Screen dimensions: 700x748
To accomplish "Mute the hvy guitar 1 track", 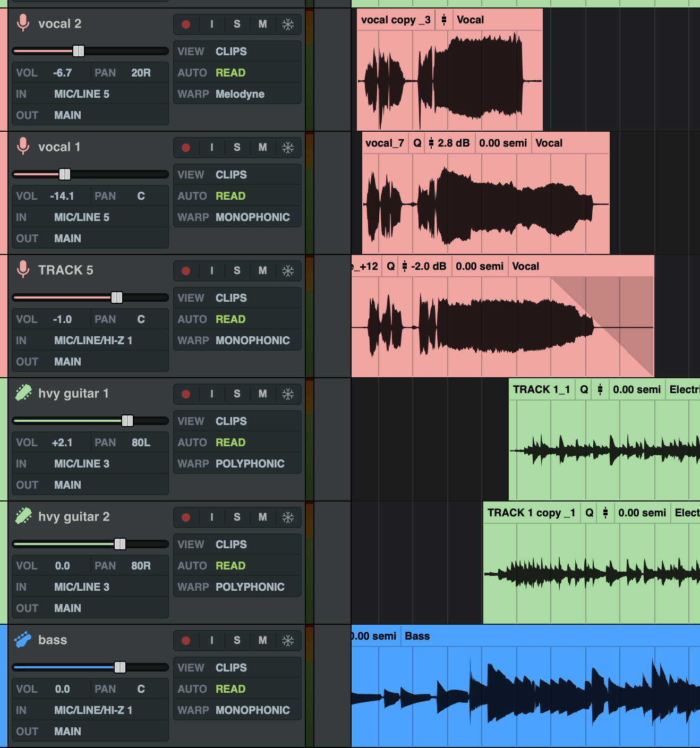I will click(x=262, y=394).
